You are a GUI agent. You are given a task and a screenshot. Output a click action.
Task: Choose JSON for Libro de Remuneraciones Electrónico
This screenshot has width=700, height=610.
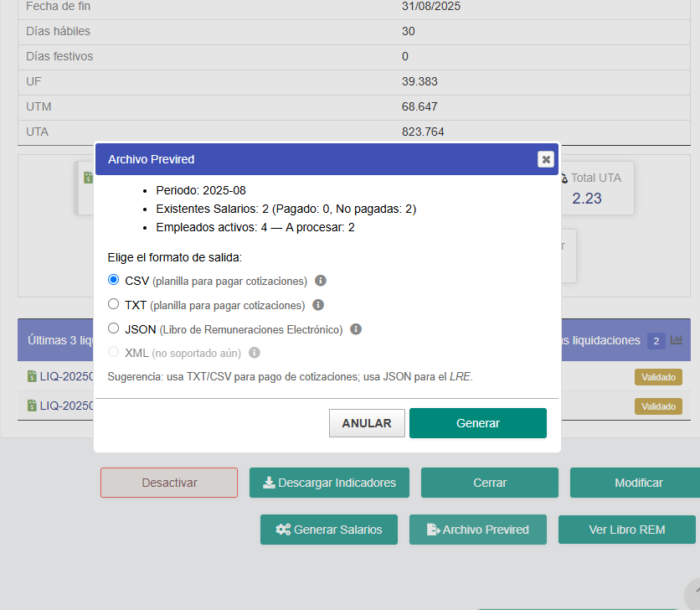[113, 328]
